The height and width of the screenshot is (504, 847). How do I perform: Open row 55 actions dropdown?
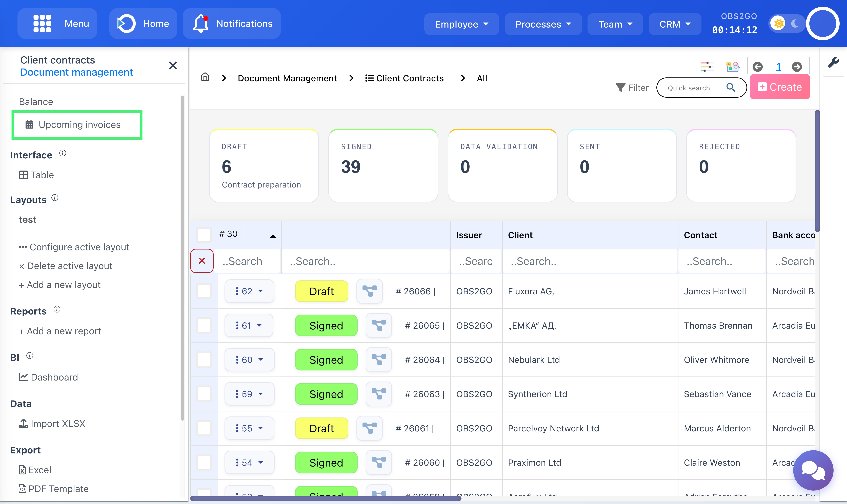[x=249, y=428]
